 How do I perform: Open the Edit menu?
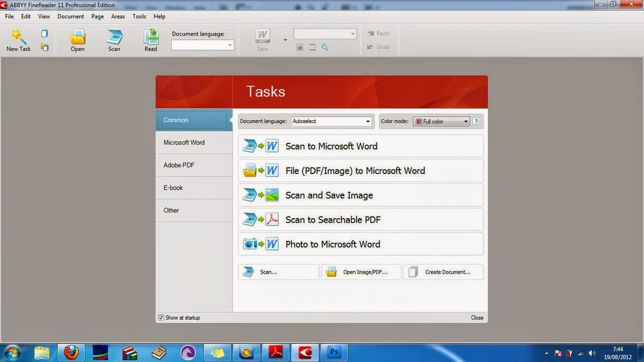point(26,17)
